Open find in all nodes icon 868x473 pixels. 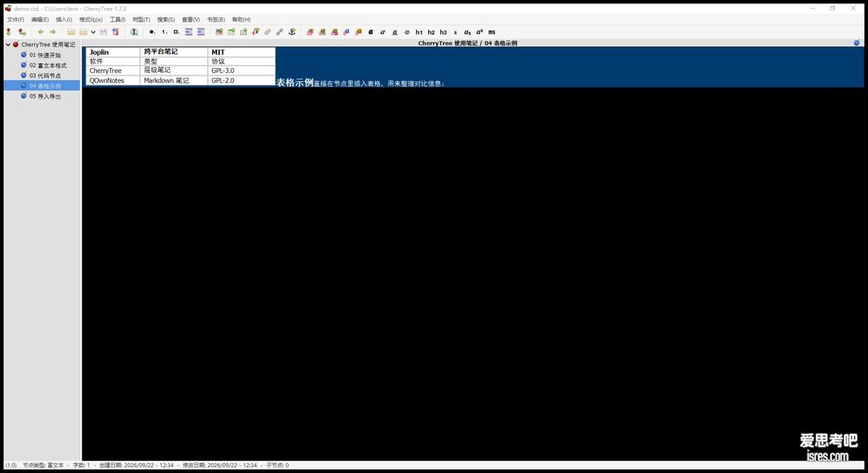coord(134,32)
